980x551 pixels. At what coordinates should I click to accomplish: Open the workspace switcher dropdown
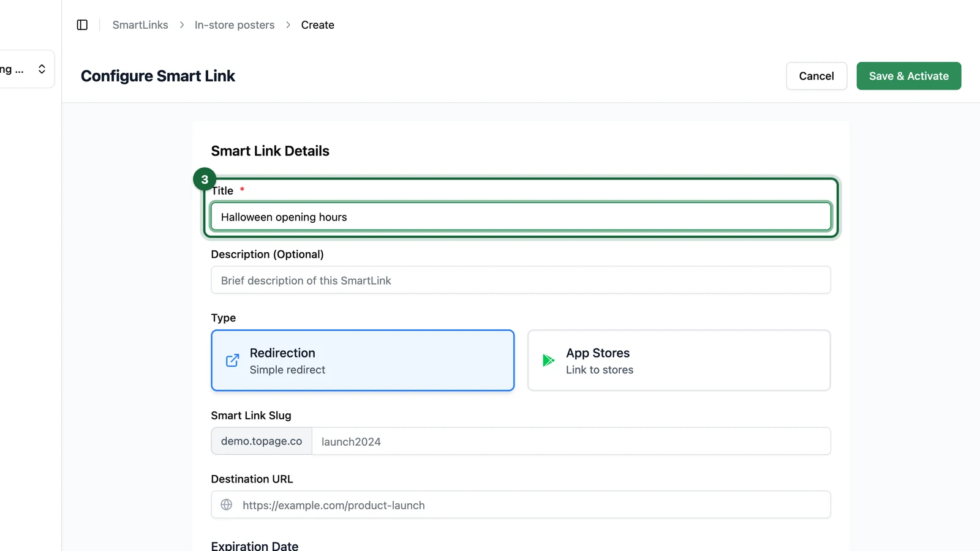point(27,69)
